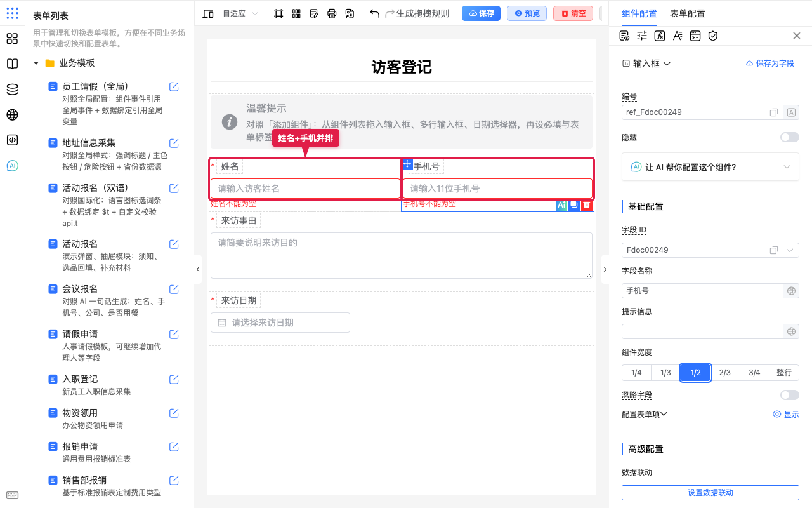
Task: Click the print toolbar icon
Action: pyautogui.click(x=332, y=13)
